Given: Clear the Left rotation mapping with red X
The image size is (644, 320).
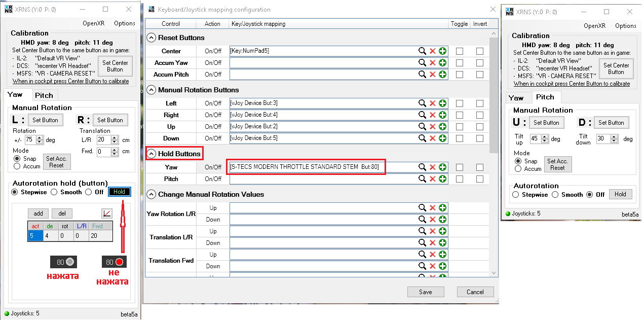Looking at the screenshot, I should 432,103.
